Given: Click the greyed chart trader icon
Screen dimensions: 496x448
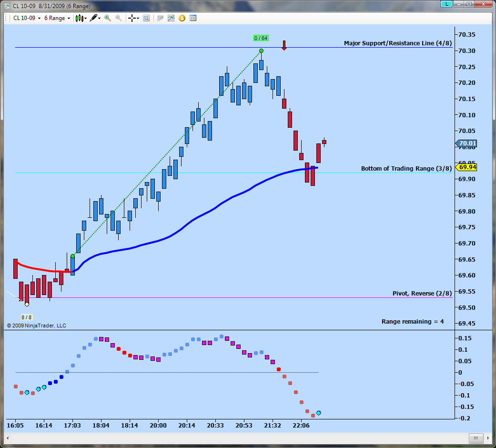Looking at the screenshot, I should click(160, 19).
